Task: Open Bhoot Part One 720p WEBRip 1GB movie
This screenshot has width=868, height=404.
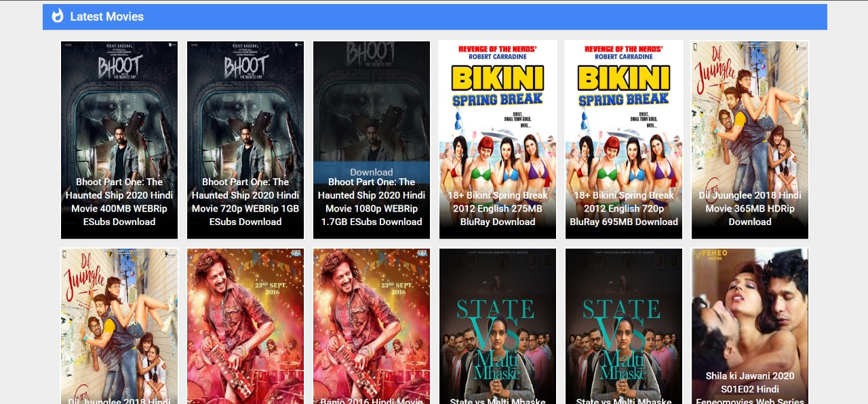Action: point(245,140)
